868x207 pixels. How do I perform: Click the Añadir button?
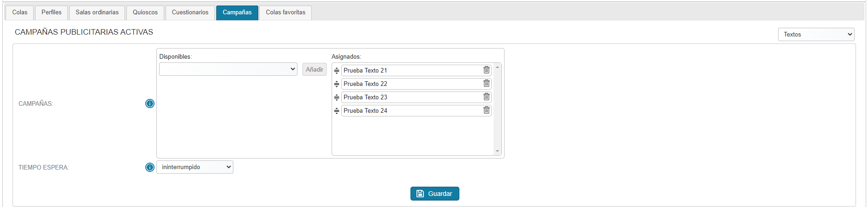point(315,69)
